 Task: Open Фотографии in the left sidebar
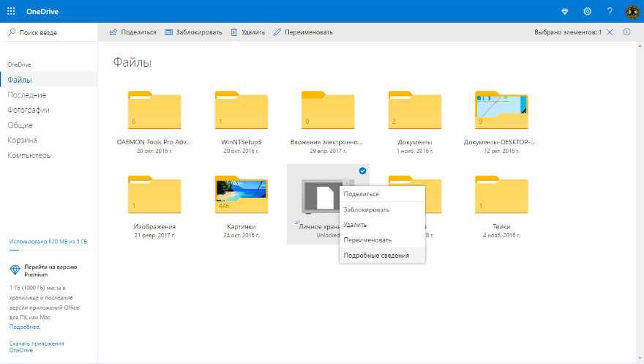[29, 110]
